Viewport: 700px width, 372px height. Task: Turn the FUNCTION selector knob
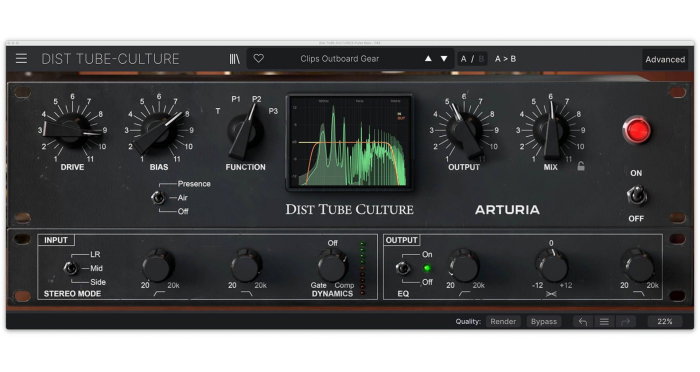(245, 131)
